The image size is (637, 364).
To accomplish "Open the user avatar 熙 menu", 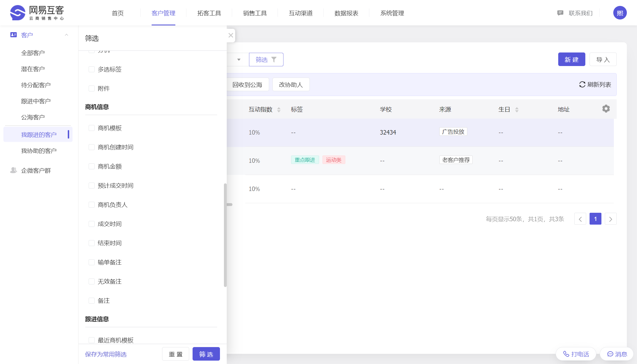I will [620, 13].
